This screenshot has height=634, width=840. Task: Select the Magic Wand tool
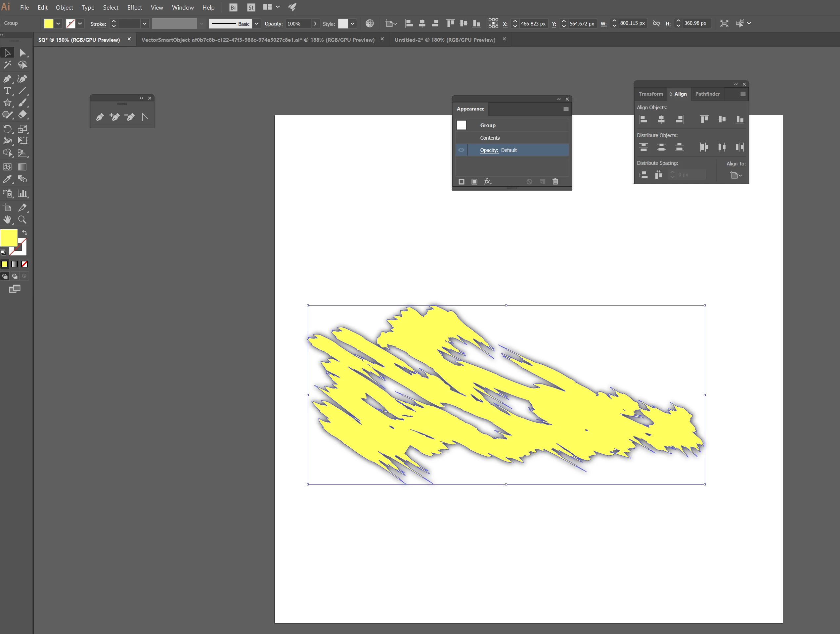(x=7, y=65)
